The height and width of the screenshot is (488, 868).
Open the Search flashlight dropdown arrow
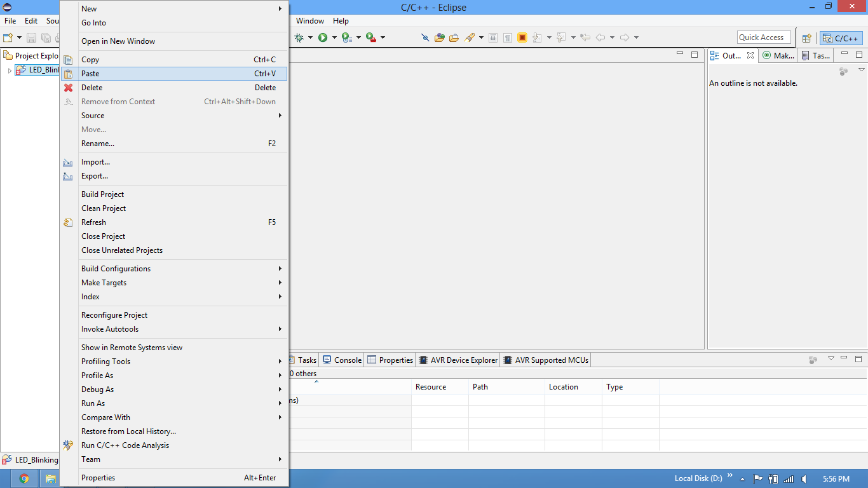point(481,37)
